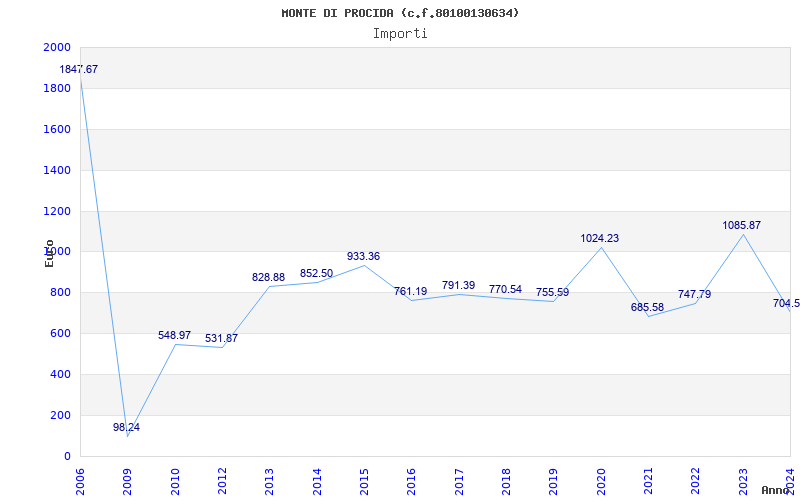The width and height of the screenshot is (800, 500).
Task: Click the 1847.67 data label
Action: pos(79,69)
